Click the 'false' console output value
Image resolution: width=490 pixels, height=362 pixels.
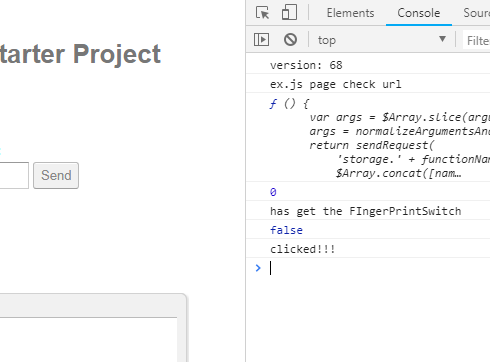point(286,230)
